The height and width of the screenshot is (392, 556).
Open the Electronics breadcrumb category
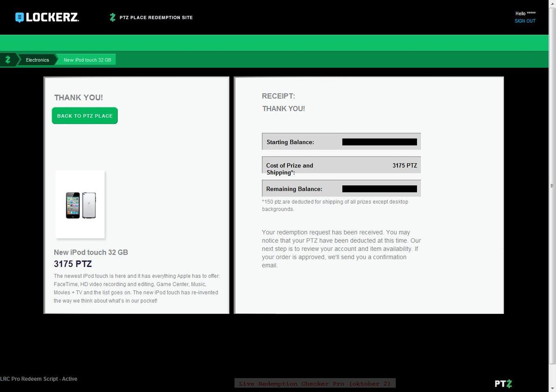37,60
